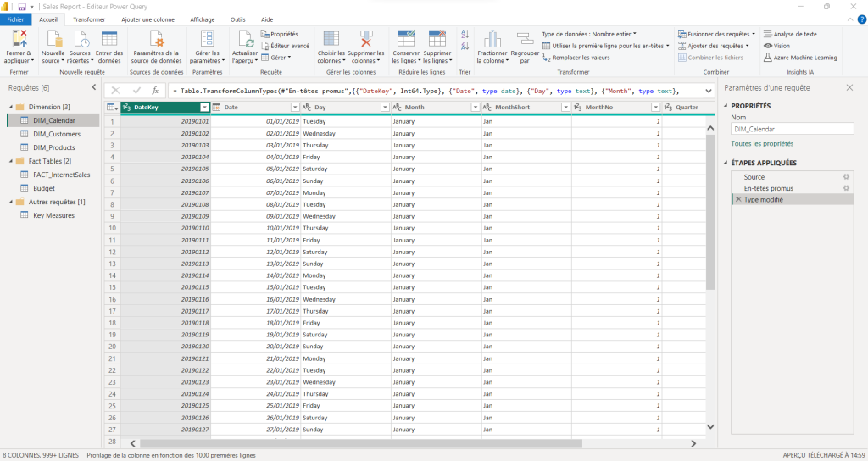Click Fermer & appliquer icon

[x=19, y=39]
